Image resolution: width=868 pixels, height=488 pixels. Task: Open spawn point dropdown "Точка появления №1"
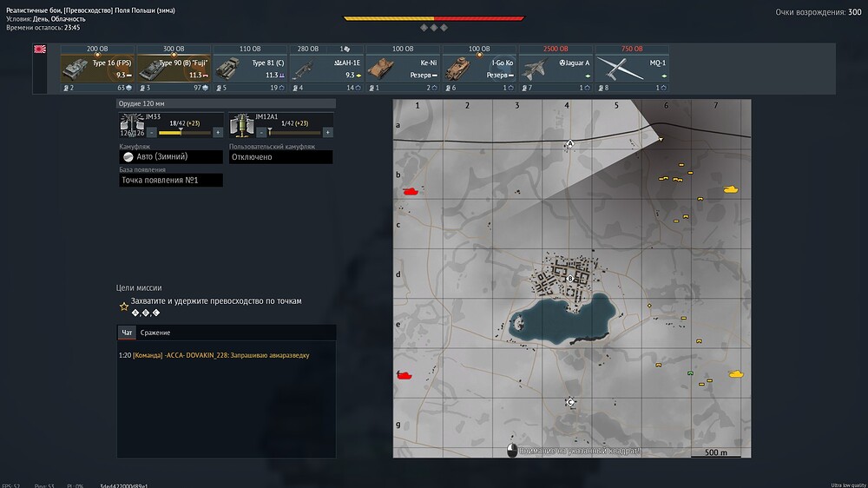point(170,181)
